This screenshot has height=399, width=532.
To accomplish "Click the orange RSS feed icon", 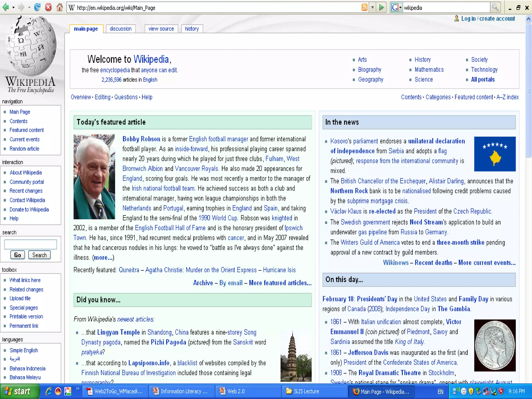I will (364, 8).
